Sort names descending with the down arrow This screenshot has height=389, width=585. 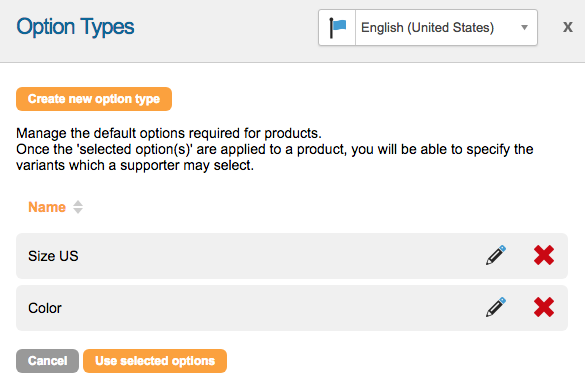[78, 211]
